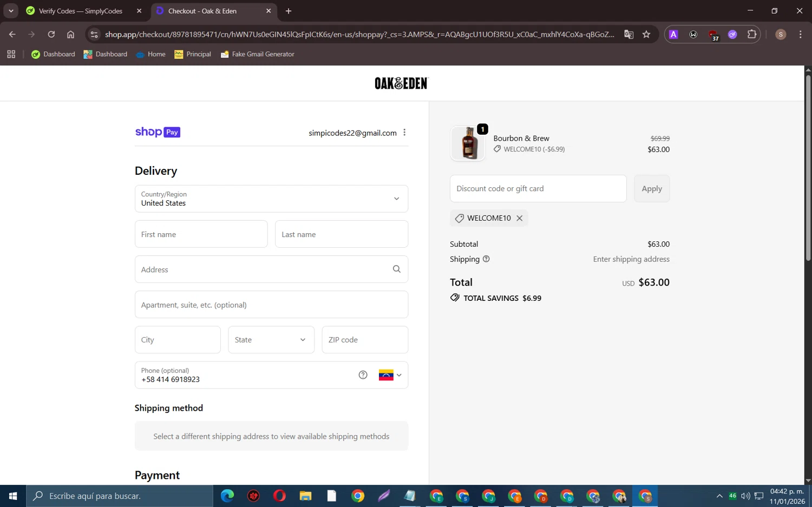This screenshot has height=507, width=812.
Task: Click the address search magnifier icon
Action: pyautogui.click(x=397, y=269)
